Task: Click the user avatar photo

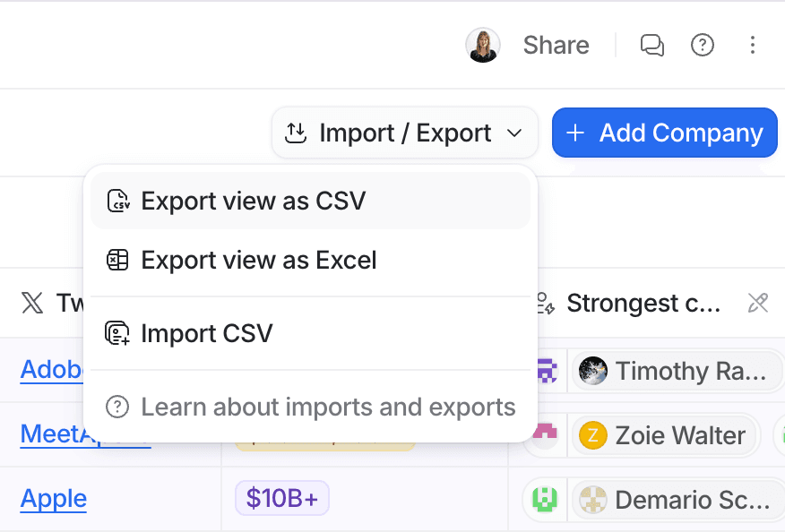Action: pyautogui.click(x=483, y=45)
